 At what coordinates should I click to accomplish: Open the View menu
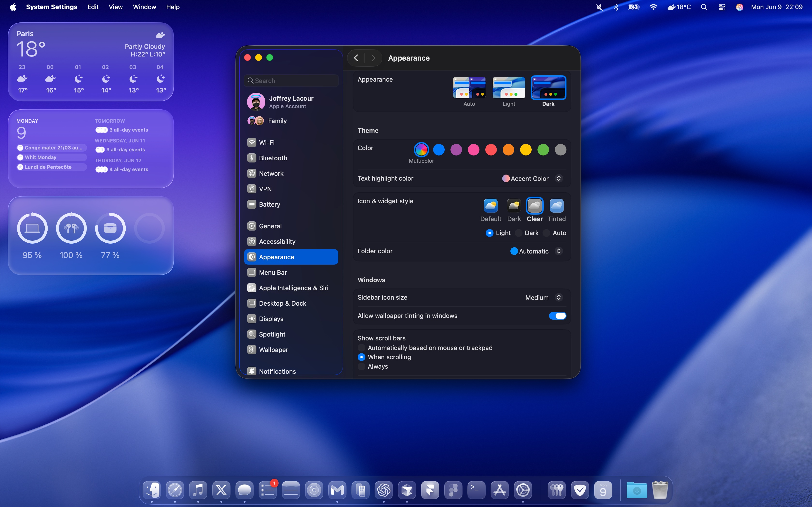116,7
